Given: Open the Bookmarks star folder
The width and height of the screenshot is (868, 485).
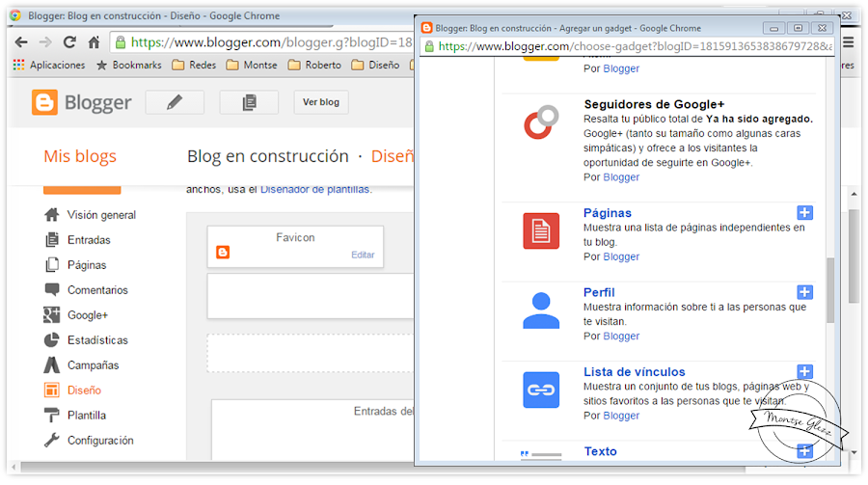Looking at the screenshot, I should [129, 66].
